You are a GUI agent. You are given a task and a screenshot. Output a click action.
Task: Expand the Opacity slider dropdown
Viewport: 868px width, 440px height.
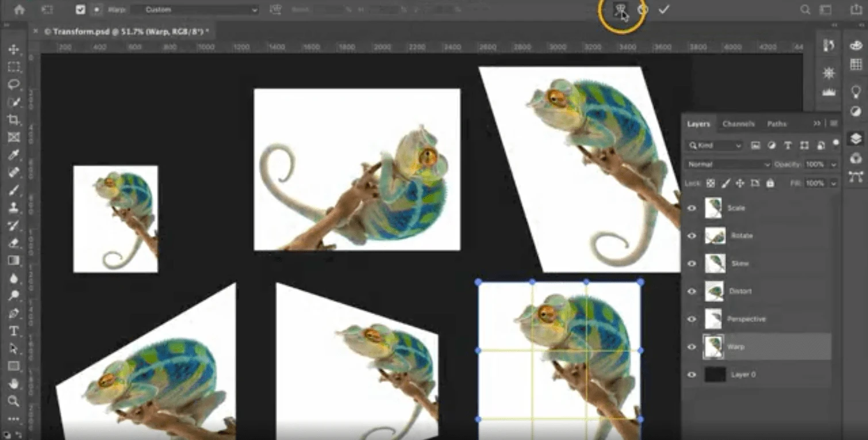tap(834, 165)
